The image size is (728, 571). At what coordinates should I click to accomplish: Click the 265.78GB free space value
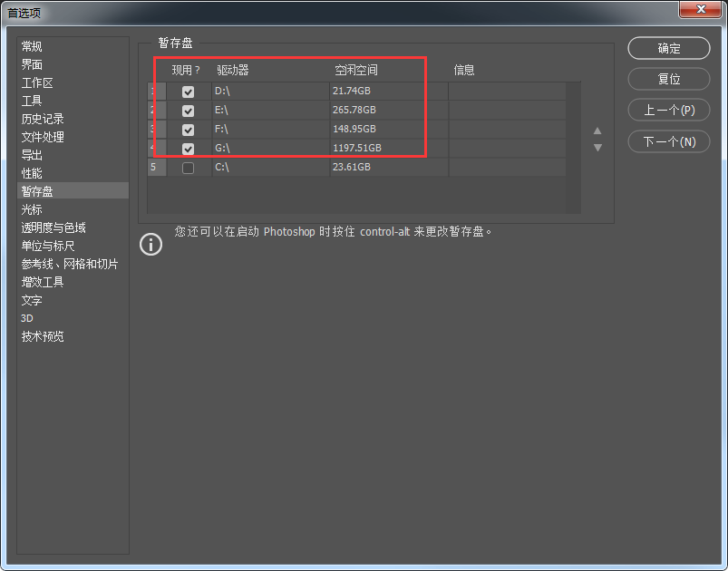354,110
